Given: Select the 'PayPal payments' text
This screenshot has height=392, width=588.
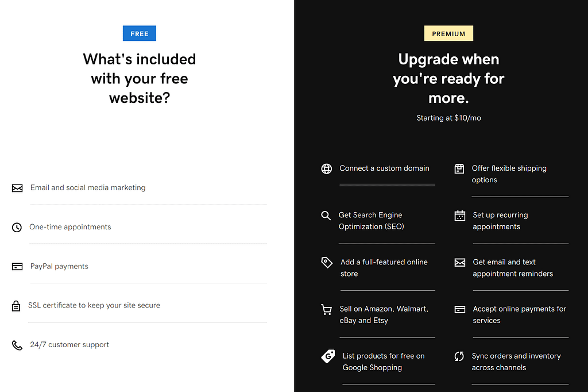Looking at the screenshot, I should (x=59, y=266).
